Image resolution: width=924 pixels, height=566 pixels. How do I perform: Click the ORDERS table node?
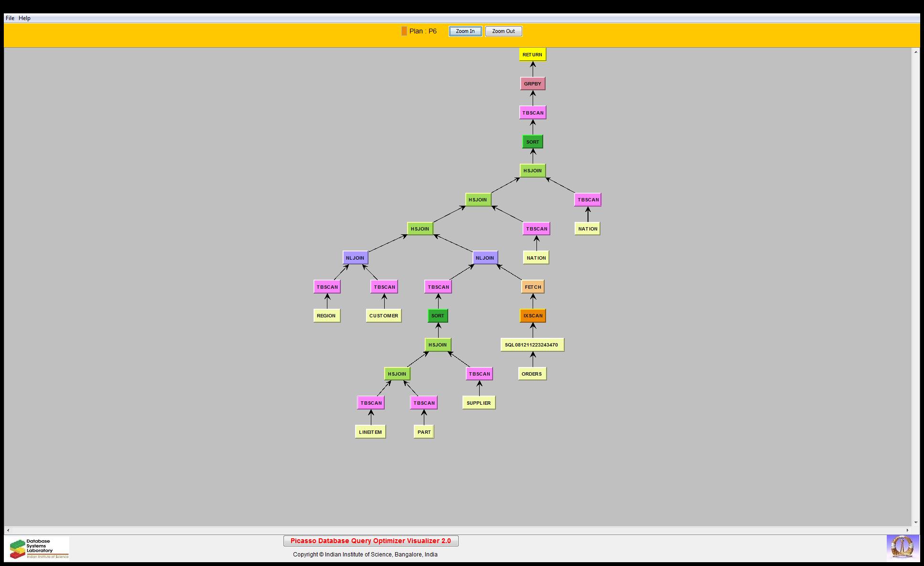532,374
